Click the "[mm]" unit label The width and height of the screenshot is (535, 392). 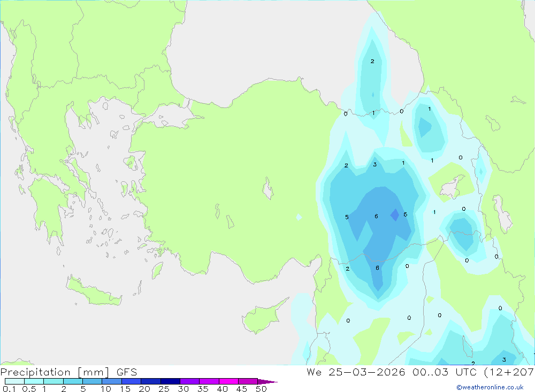(94, 372)
